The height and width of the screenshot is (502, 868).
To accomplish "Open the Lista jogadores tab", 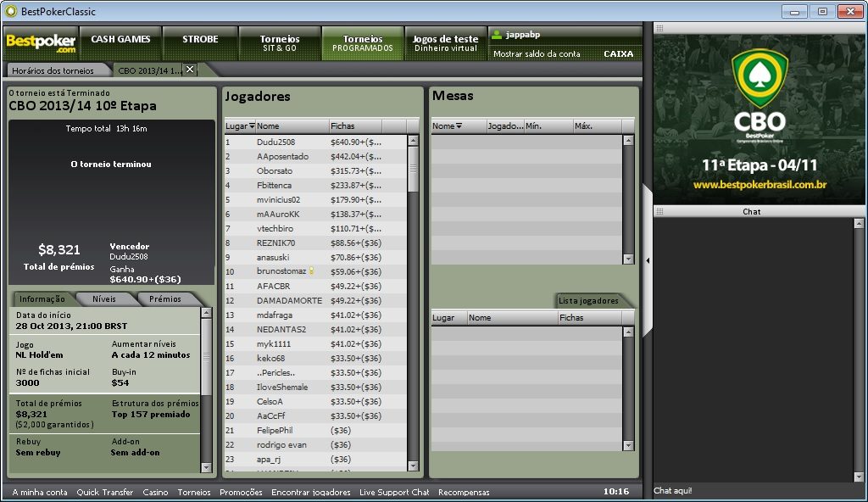I will [x=588, y=301].
